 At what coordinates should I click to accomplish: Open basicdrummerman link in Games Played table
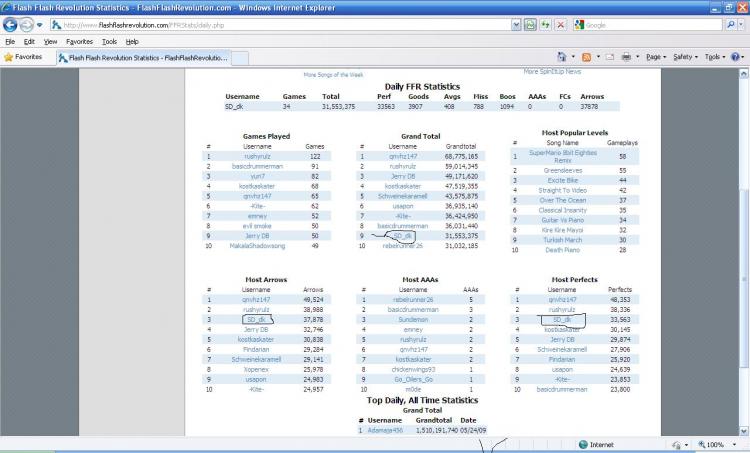(257, 166)
